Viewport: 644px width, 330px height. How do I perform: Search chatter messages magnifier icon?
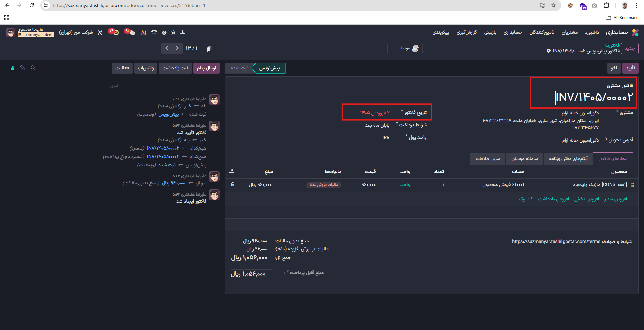33,68
